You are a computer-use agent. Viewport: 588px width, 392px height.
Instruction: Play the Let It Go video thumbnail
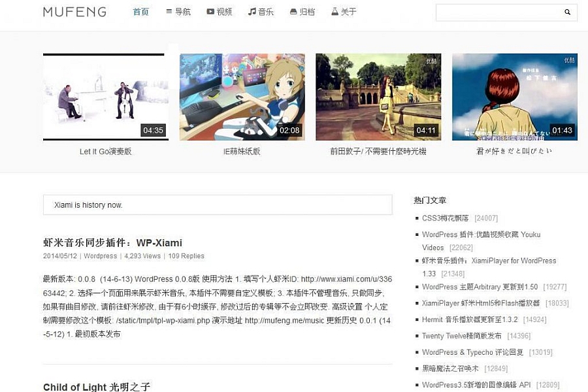pos(106,97)
